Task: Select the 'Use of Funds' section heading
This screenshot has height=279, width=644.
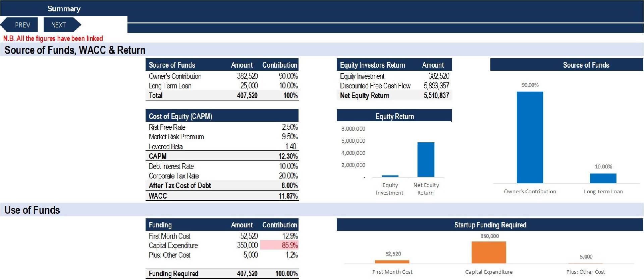Action: pos(32,210)
